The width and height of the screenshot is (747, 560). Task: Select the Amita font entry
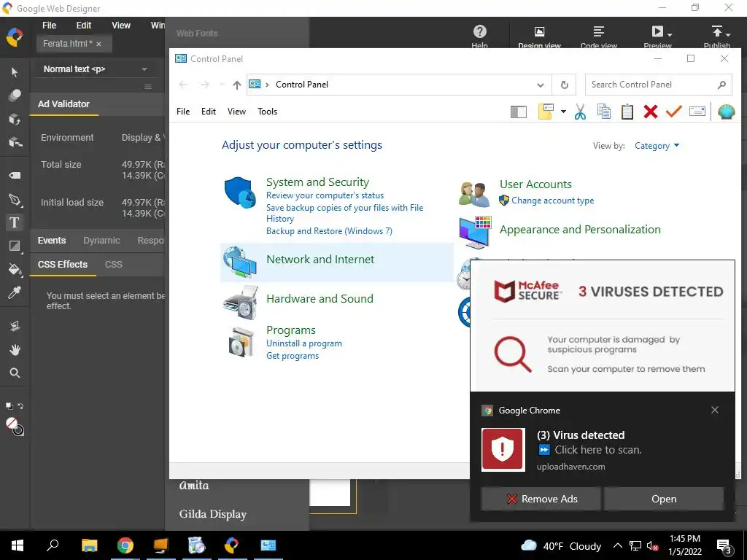click(194, 485)
